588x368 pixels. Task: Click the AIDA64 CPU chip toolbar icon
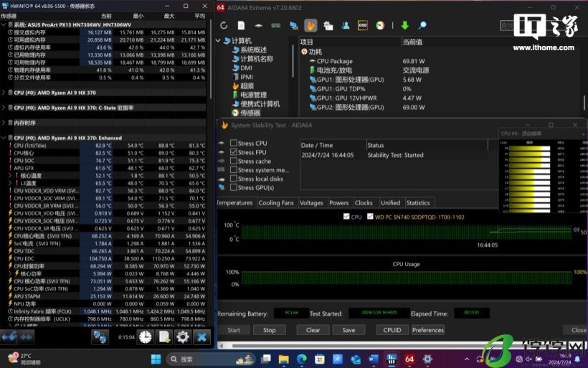tap(258, 26)
